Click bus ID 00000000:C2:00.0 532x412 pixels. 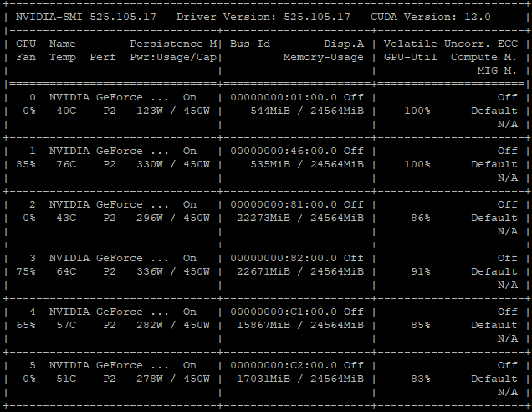(x=284, y=365)
